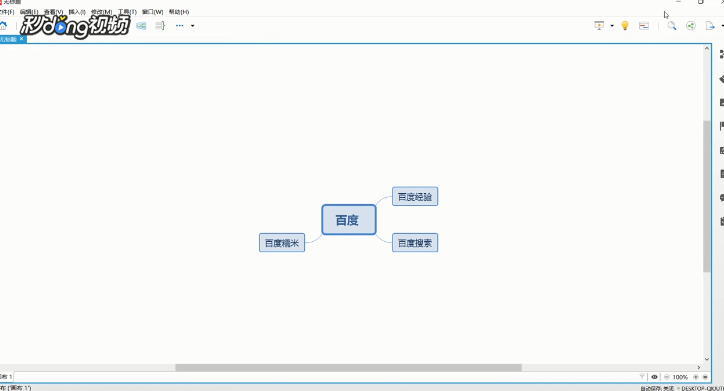724x391 pixels.
Task: Open the 插入(I) menu
Action: [77, 12]
